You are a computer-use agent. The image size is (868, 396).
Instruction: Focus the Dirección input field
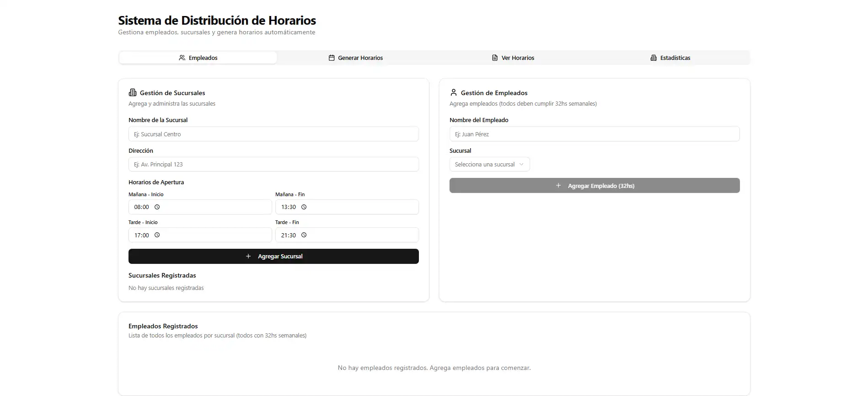(273, 164)
